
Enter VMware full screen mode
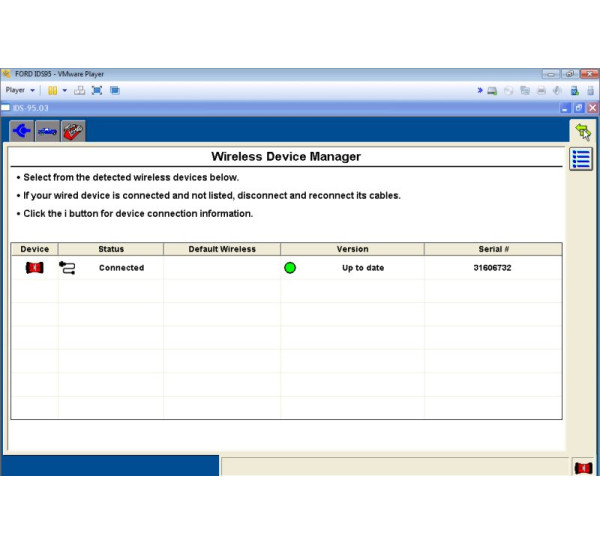pyautogui.click(x=97, y=90)
